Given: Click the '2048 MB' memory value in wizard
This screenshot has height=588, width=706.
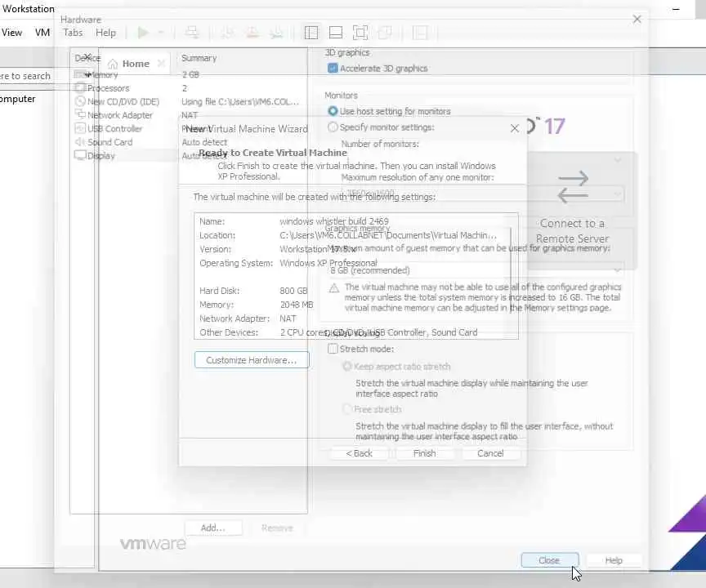Looking at the screenshot, I should [x=297, y=305].
